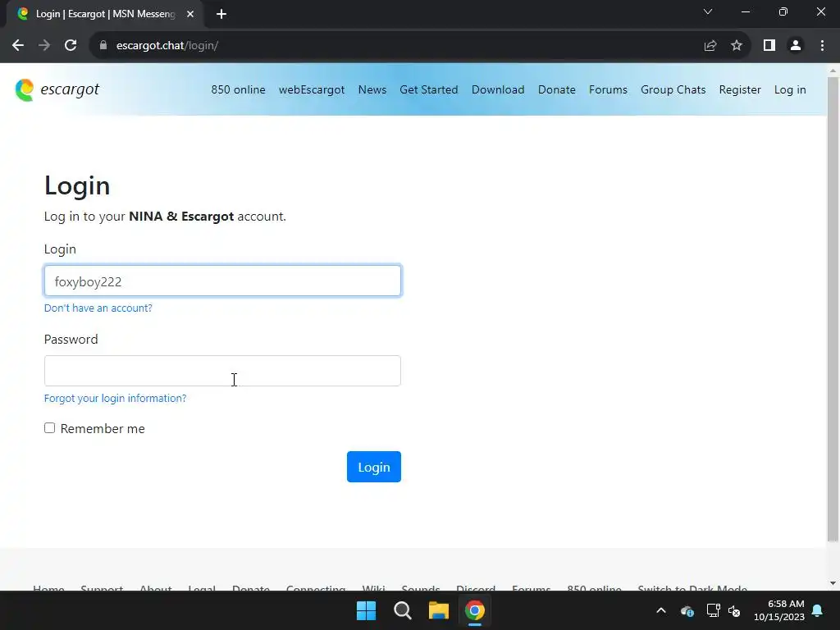Image resolution: width=840 pixels, height=630 pixels.
Task: Focus the Login field containing foxyboy222
Action: tap(222, 281)
